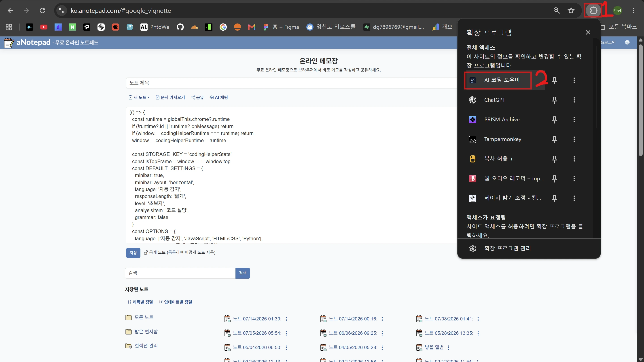Click the 저장 save button

133,253
